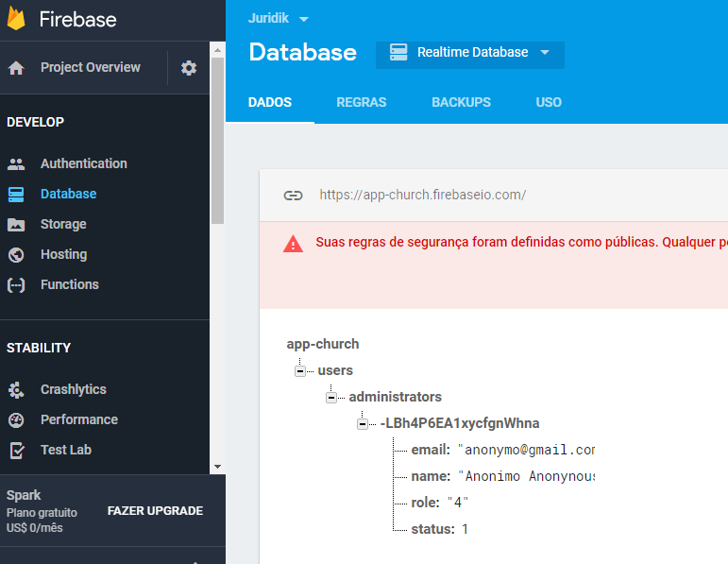
Task: Select the administrators node label
Action: point(395,397)
